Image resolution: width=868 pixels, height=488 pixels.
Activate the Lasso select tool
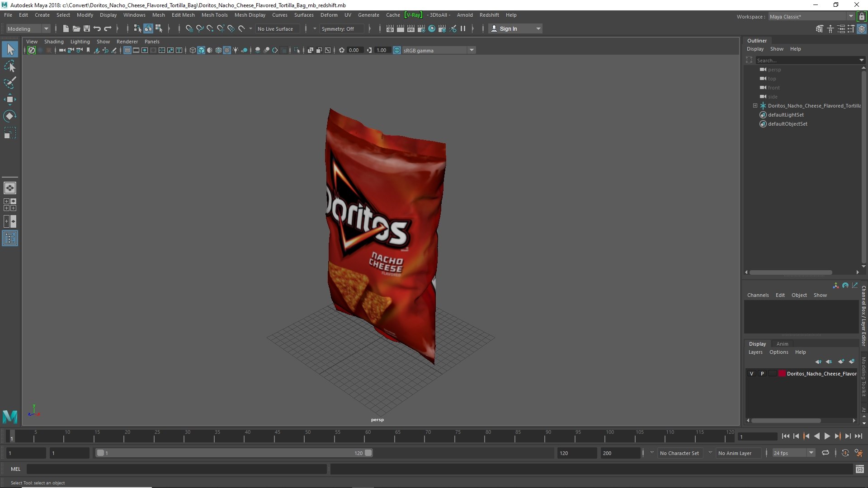[x=10, y=66]
